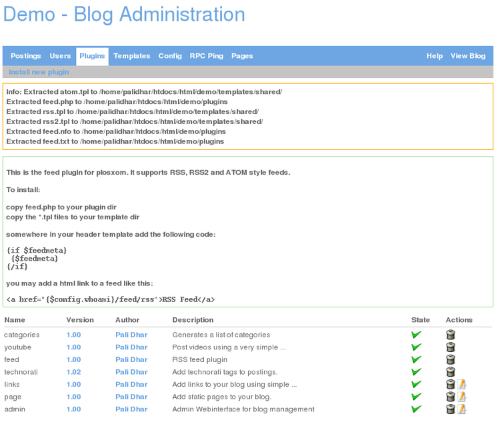Click 'Extracted feed.php' info line

coord(117,101)
